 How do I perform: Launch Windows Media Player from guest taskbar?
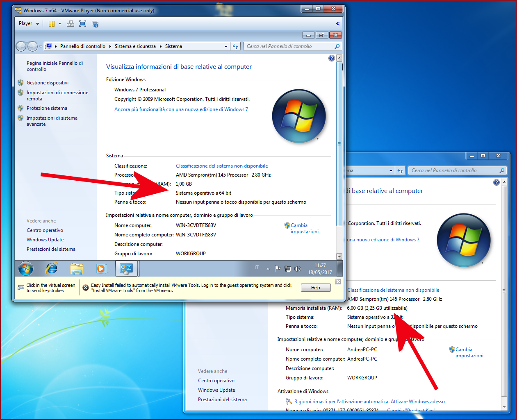click(101, 269)
